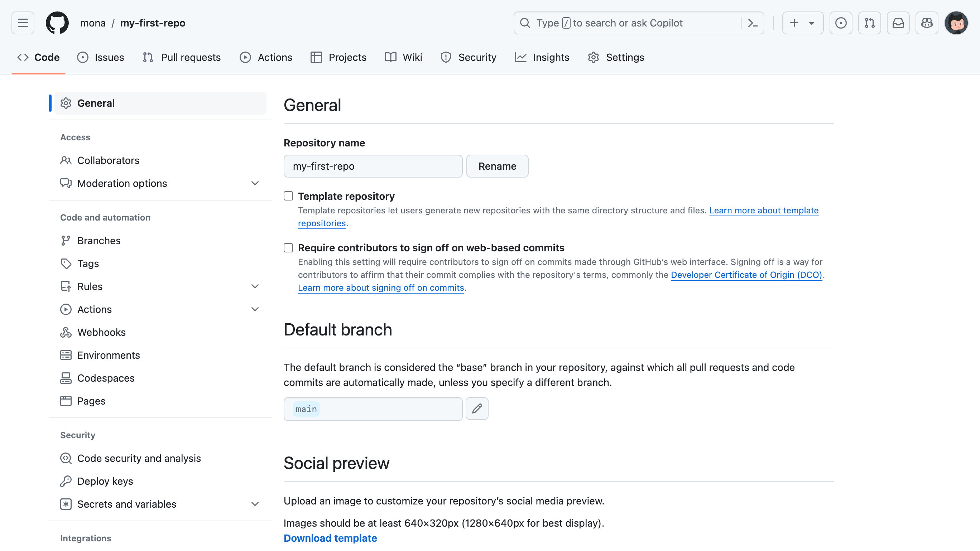Open your issues icon in the header
The image size is (980, 551).
pyautogui.click(x=841, y=23)
